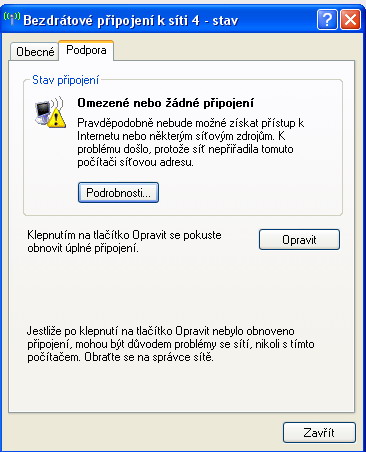Image resolution: width=366 pixels, height=452 pixels.
Task: Click the Opravit repair button
Action: [299, 240]
